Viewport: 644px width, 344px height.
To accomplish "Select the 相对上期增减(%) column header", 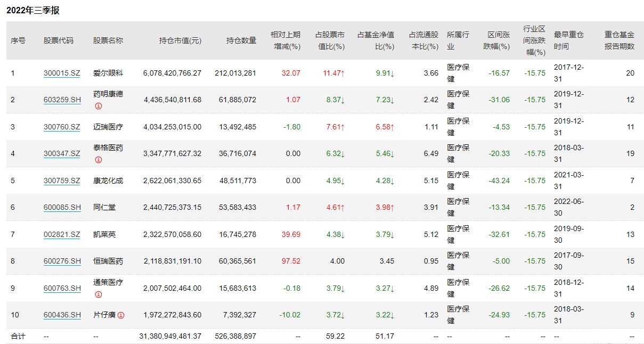I will 286,40.
